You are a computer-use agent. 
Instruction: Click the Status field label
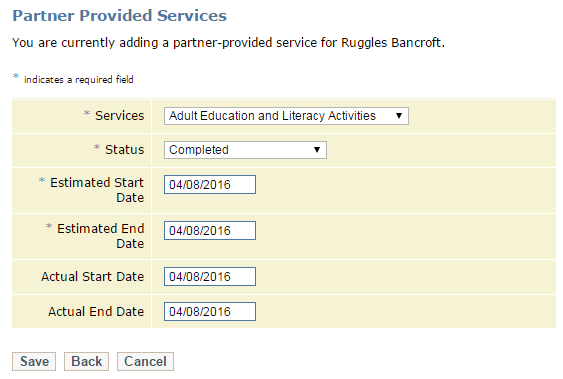click(125, 150)
